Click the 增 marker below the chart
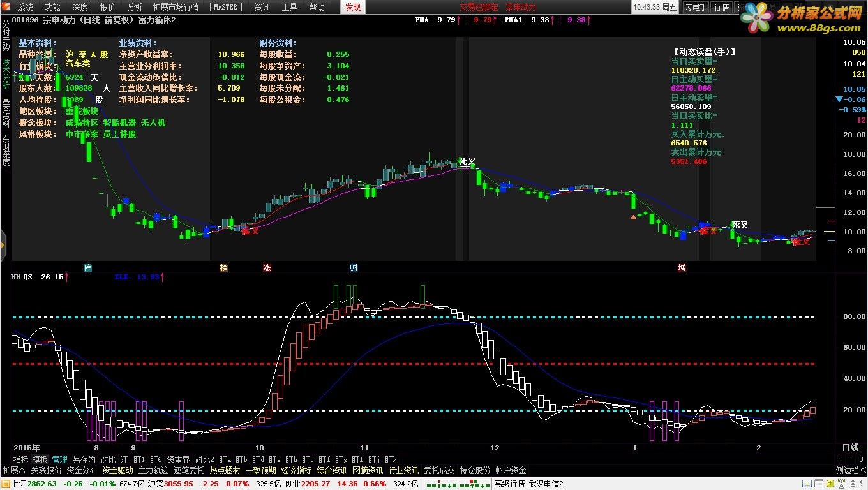Image resolution: width=868 pixels, height=490 pixels. (682, 268)
